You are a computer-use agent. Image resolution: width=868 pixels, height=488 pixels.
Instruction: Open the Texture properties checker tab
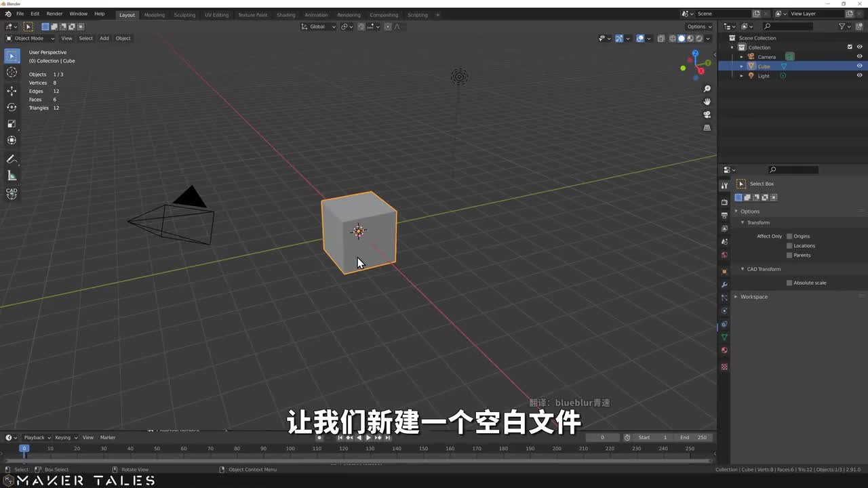724,367
